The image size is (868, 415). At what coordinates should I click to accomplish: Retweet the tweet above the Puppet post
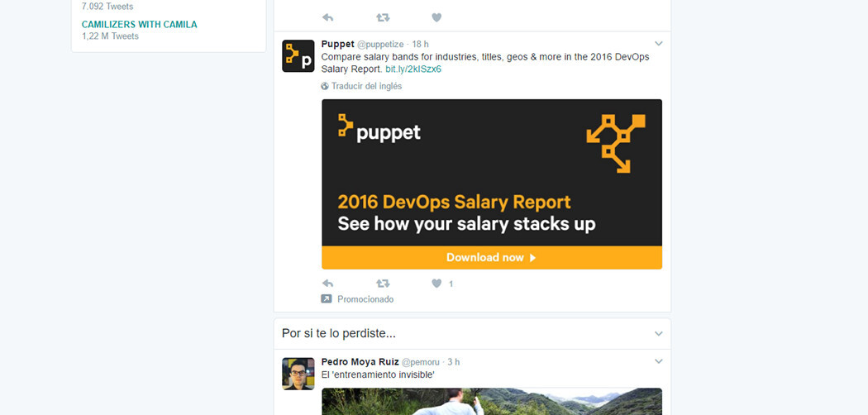pos(383,17)
